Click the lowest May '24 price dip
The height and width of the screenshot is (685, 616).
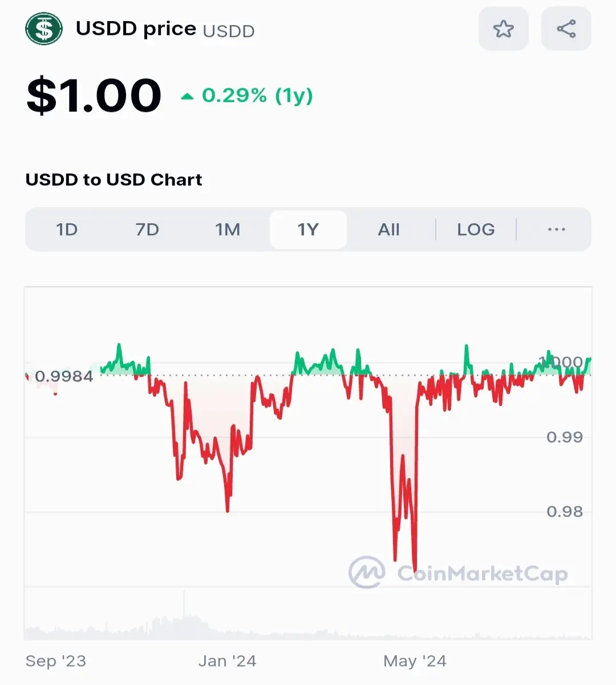click(x=415, y=568)
